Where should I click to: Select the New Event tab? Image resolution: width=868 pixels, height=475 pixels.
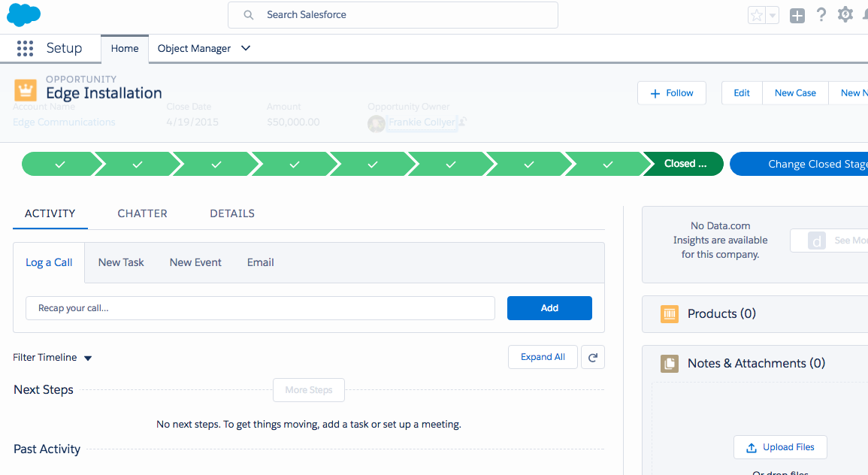tap(195, 262)
